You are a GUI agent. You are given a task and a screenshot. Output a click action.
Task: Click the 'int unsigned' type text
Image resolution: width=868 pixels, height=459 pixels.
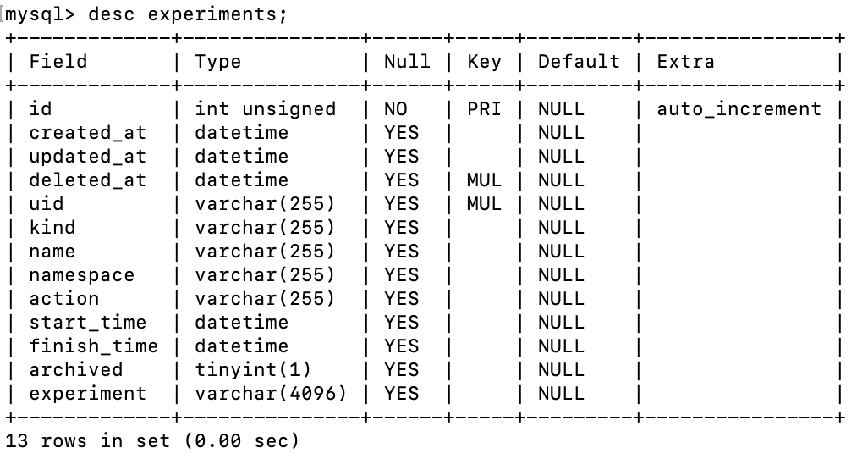[265, 109]
